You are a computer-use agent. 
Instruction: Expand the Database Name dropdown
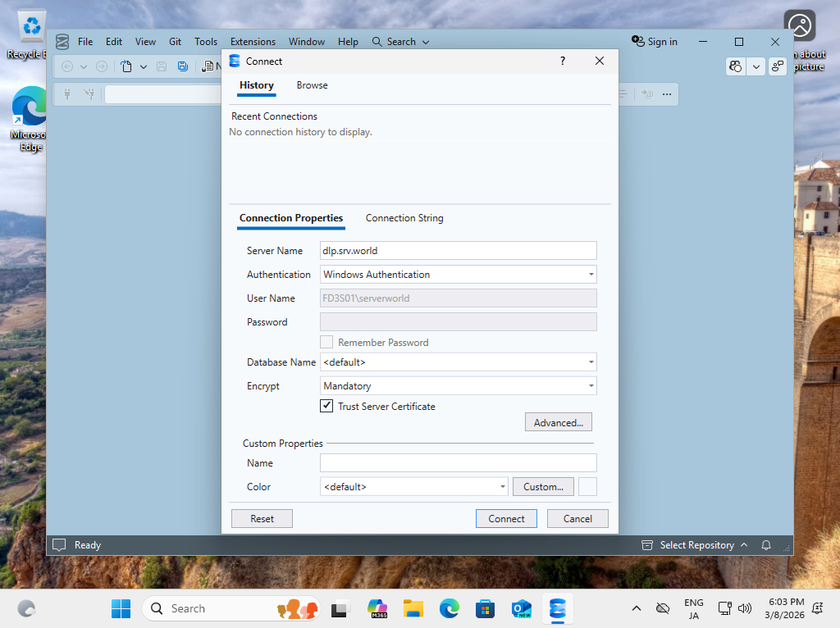[x=591, y=362]
